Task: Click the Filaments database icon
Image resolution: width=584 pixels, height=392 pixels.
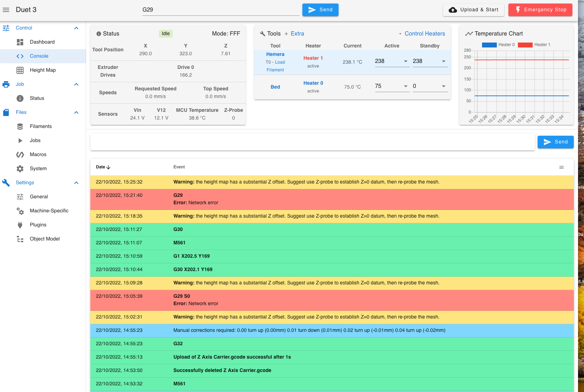Action: coord(20,127)
